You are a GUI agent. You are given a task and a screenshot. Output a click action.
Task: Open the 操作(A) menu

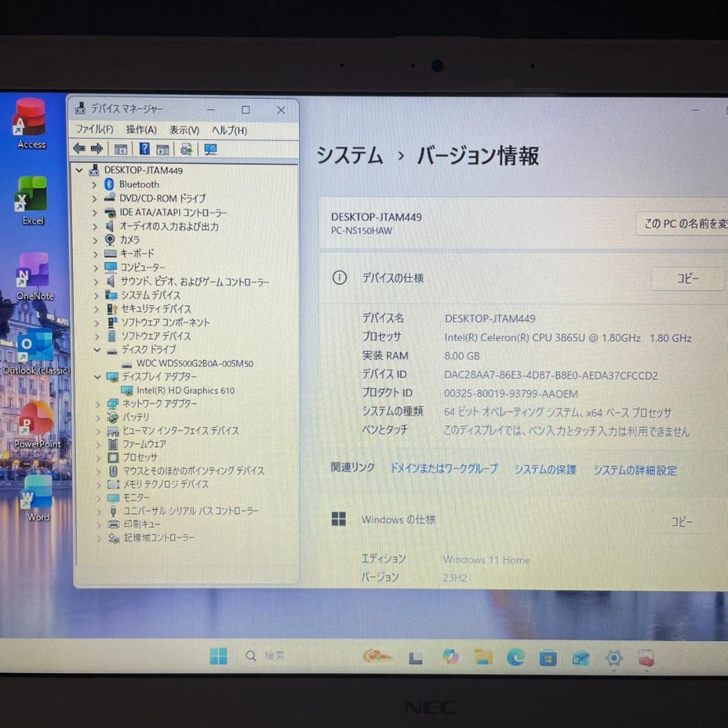pyautogui.click(x=140, y=129)
